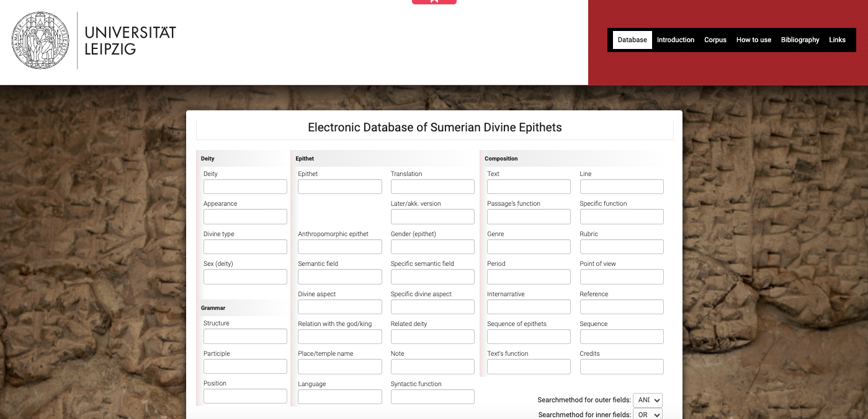Focus the Syntactic function input
Screen dimensions: 868x419
[x=432, y=397]
